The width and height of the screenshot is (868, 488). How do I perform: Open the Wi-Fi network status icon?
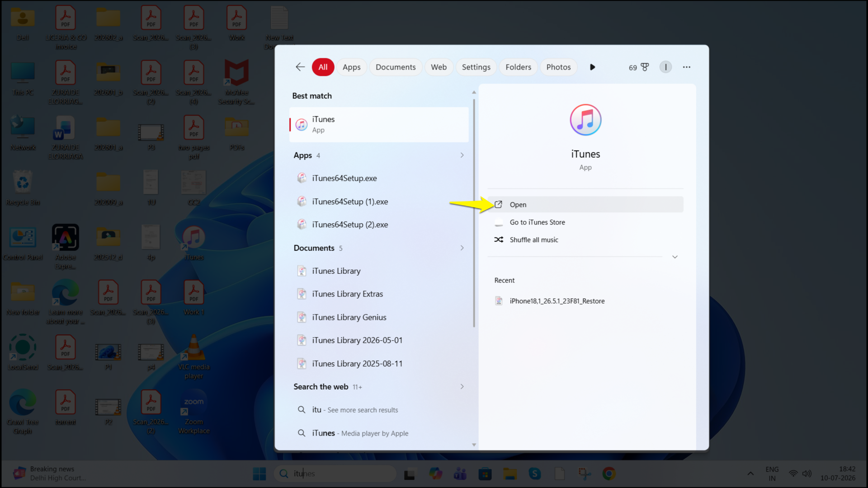[793, 474]
